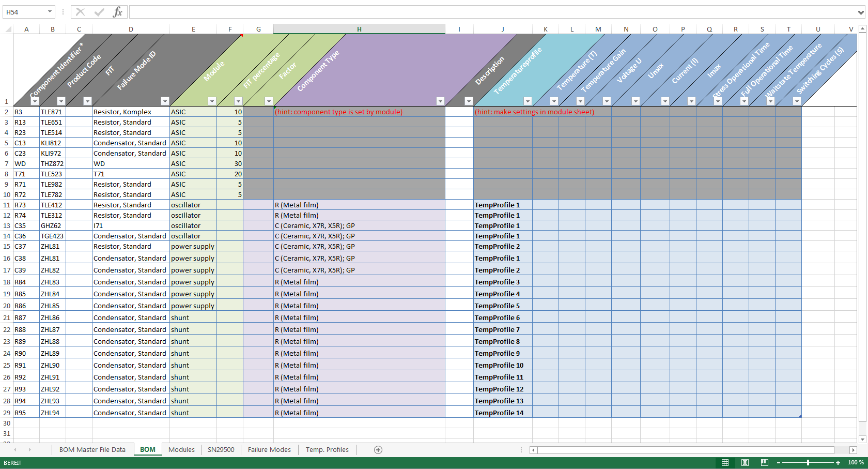Select cell 'TGE423' in row 14

click(x=53, y=236)
